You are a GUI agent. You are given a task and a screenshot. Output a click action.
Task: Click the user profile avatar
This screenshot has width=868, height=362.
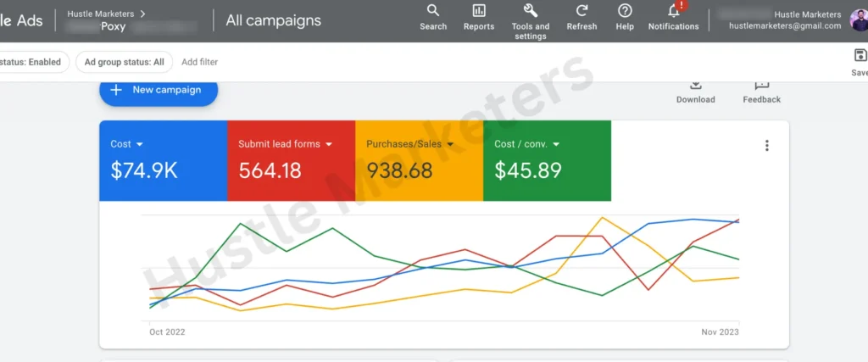[857, 19]
